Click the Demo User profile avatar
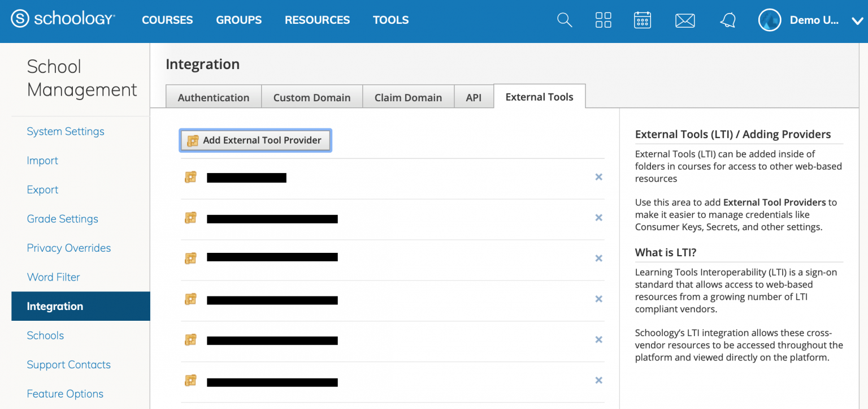This screenshot has width=868, height=409. coord(769,20)
